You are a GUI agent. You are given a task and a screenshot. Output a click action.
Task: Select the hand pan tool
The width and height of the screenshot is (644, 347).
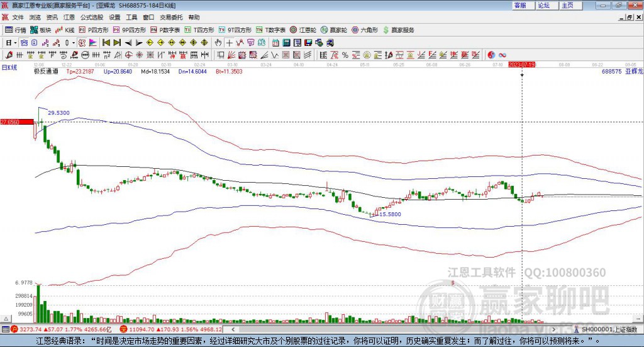(218, 42)
